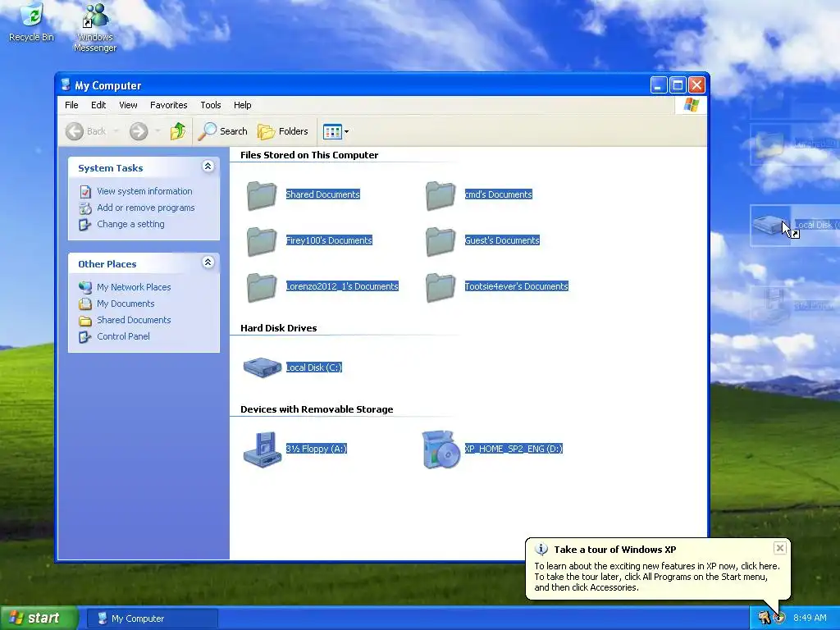Open the Favorites menu

[x=168, y=105]
